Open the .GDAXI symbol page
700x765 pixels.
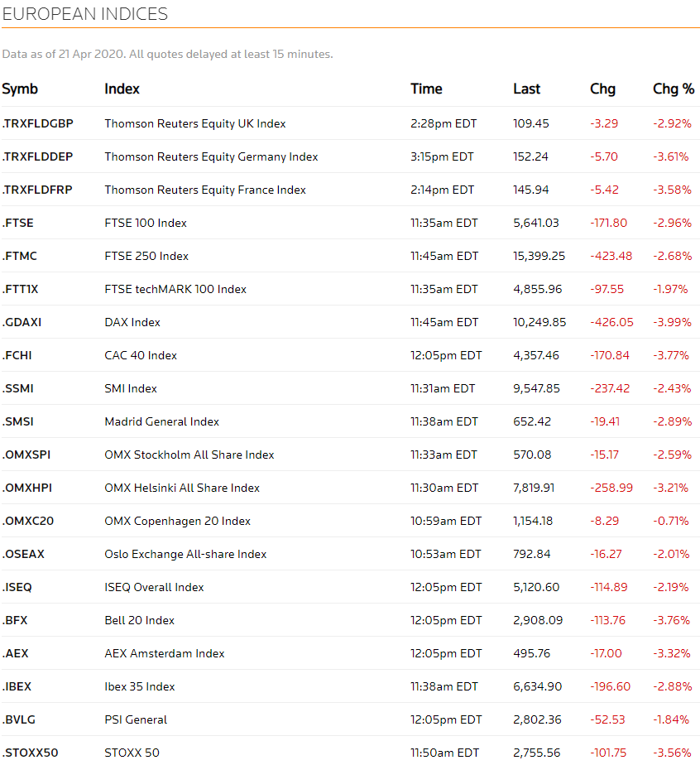click(x=22, y=322)
